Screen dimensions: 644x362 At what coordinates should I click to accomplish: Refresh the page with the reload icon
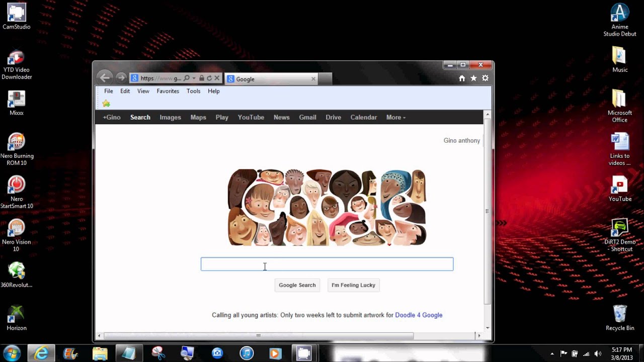pyautogui.click(x=209, y=78)
